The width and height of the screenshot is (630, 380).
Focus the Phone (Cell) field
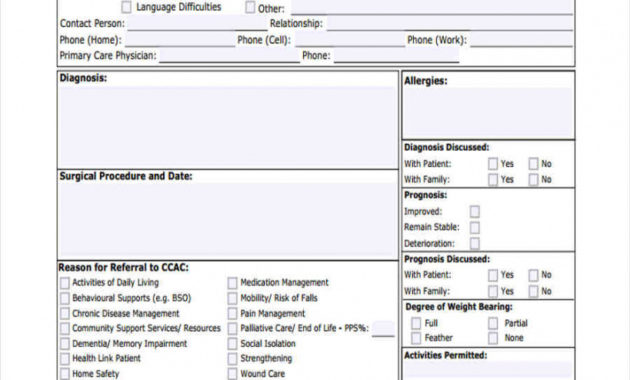pos(350,40)
